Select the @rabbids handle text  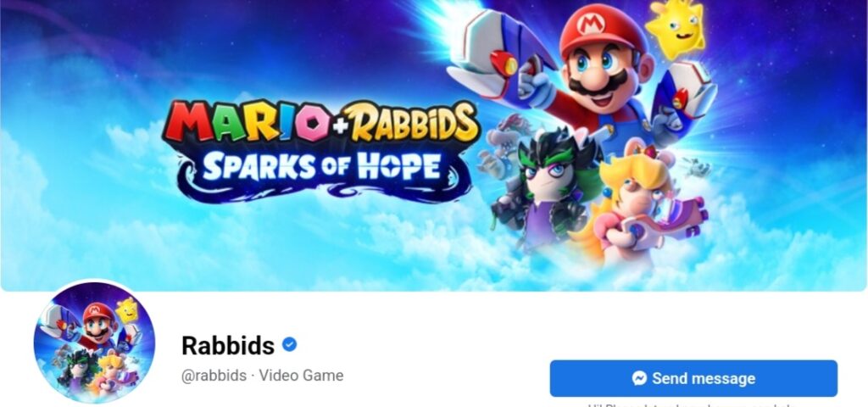pos(214,376)
